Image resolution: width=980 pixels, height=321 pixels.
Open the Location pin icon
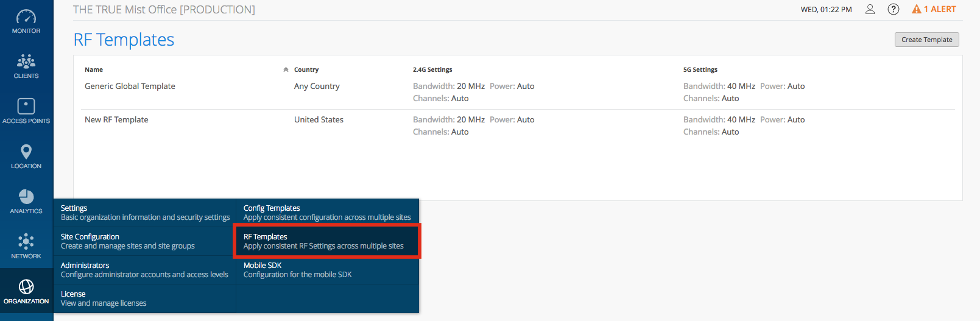26,152
